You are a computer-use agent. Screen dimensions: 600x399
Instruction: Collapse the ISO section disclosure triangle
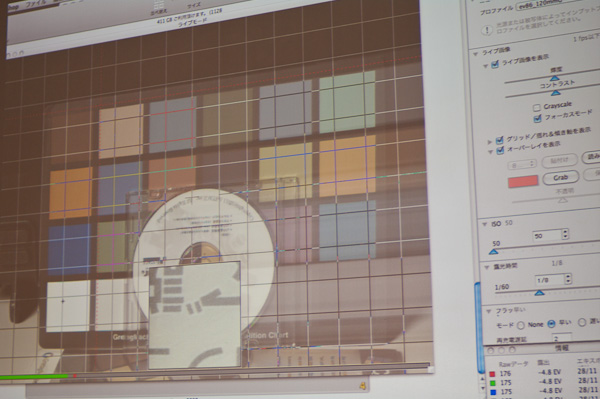pos(484,225)
